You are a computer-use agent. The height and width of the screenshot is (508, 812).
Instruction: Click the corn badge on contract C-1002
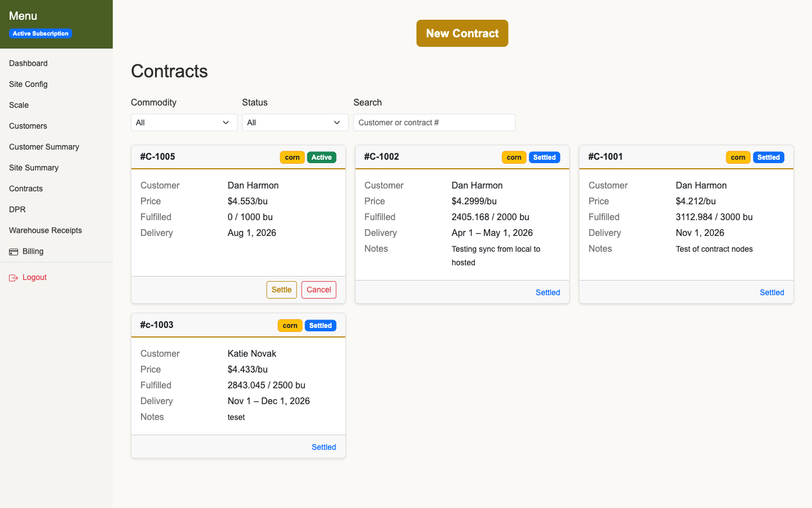click(514, 157)
